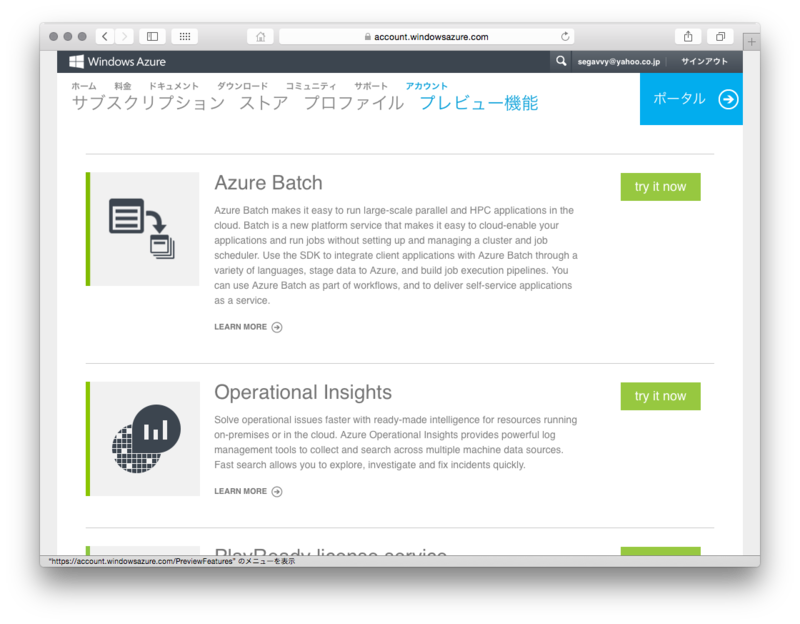Screen dimensions: 800x624
Task: Show all tabs via the tabs icon
Action: [720, 36]
